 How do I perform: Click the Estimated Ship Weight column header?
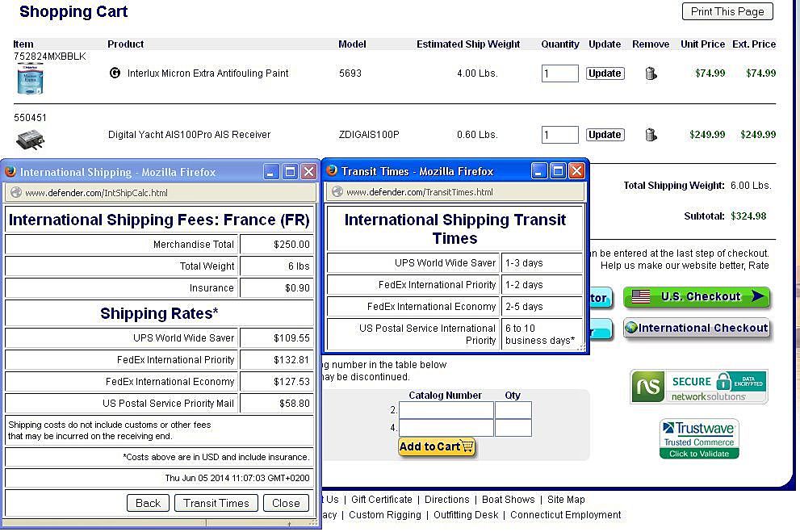pos(468,44)
